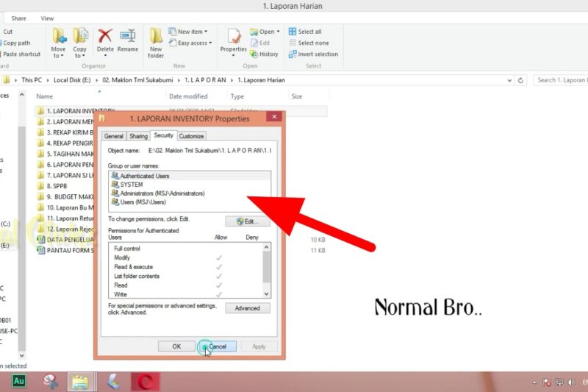
Task: Click the Move to icon in ribbon
Action: point(58,41)
